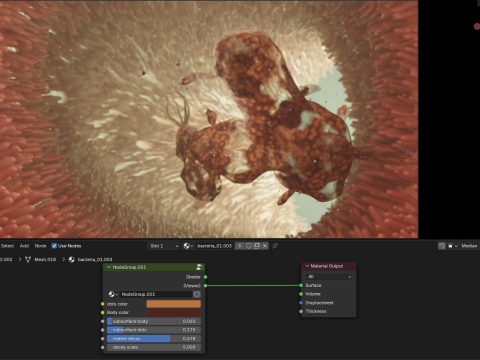Browse materials with the sphere icon dropdown

click(188, 246)
